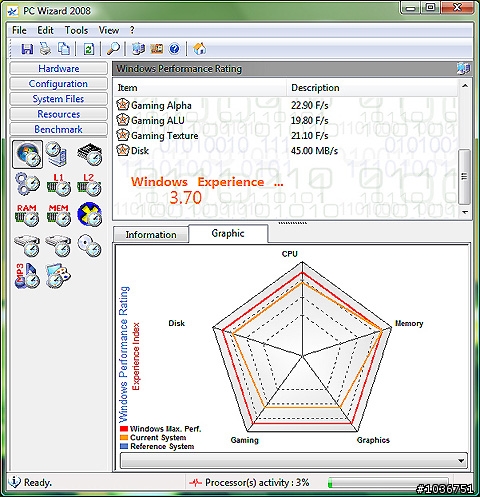Image resolution: width=480 pixels, height=497 pixels.
Task: Click the 3.70 experience score
Action: [x=186, y=198]
